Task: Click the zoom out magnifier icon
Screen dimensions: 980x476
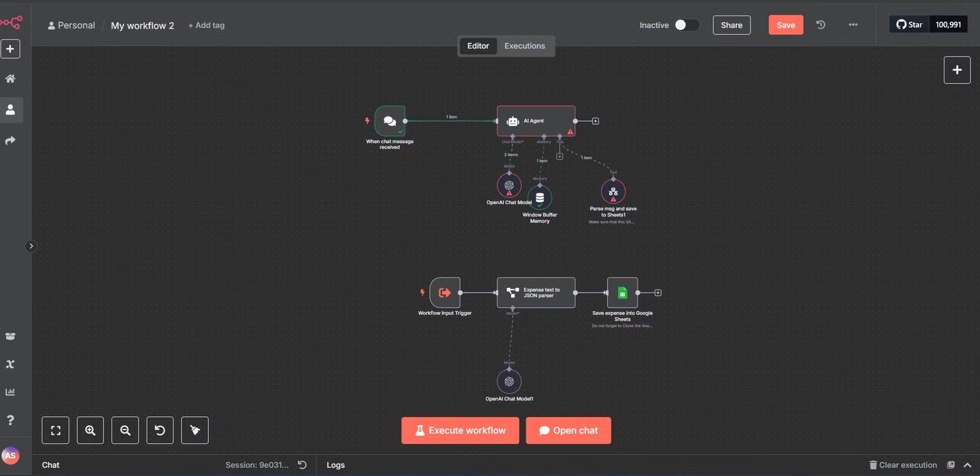Action: pyautogui.click(x=125, y=430)
